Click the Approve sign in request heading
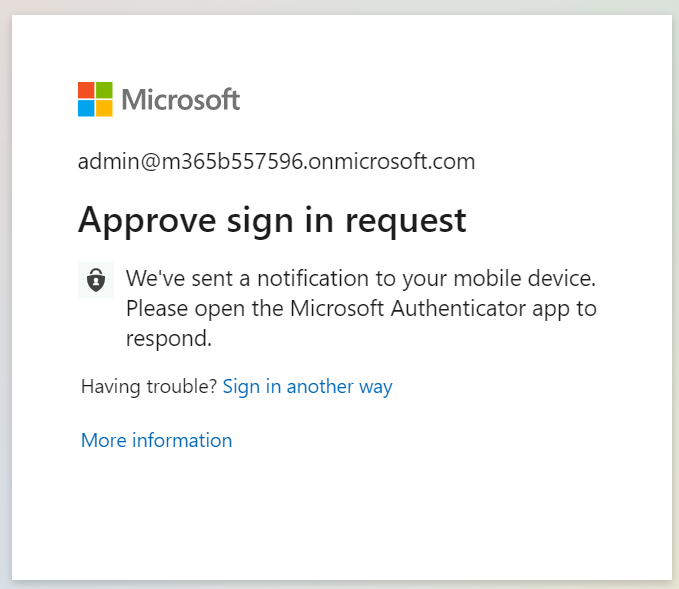Image resolution: width=679 pixels, height=589 pixels. (x=272, y=221)
